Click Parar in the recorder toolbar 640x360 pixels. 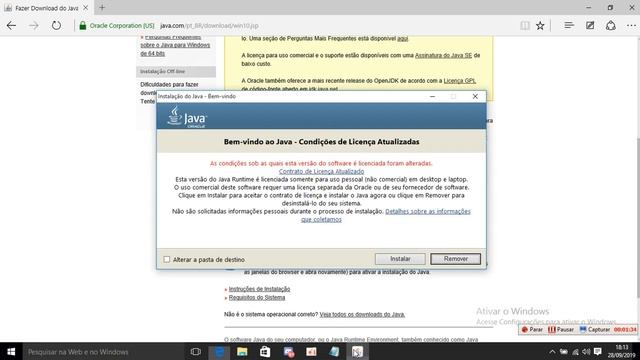tap(532, 329)
